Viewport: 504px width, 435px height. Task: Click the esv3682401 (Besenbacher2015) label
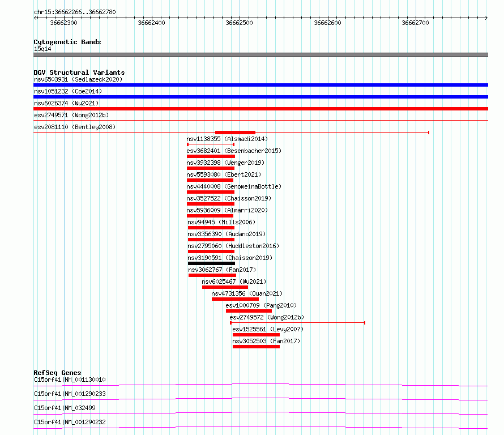click(x=234, y=151)
